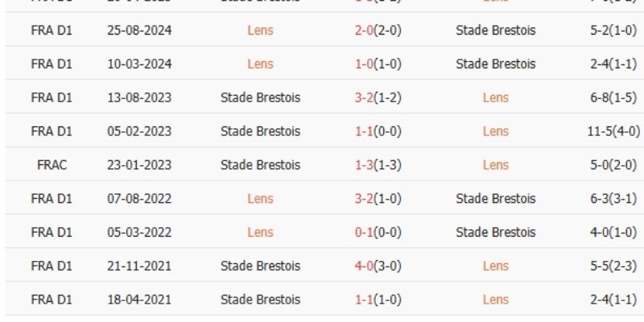Click the 1-0(1-0) score from 10-03-2024

pyautogui.click(x=378, y=64)
